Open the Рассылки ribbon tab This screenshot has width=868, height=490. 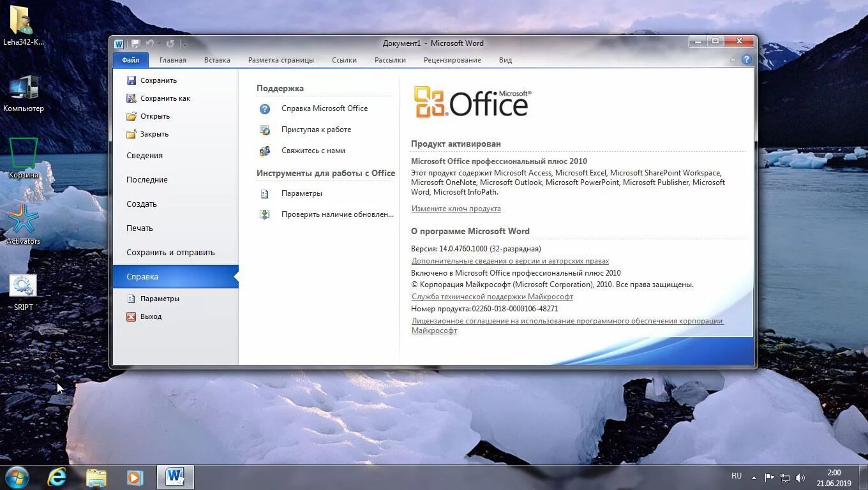(390, 60)
